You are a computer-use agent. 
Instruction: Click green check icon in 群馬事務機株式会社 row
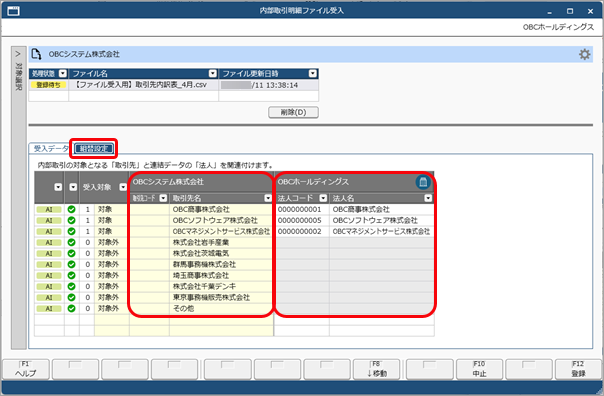coord(71,265)
